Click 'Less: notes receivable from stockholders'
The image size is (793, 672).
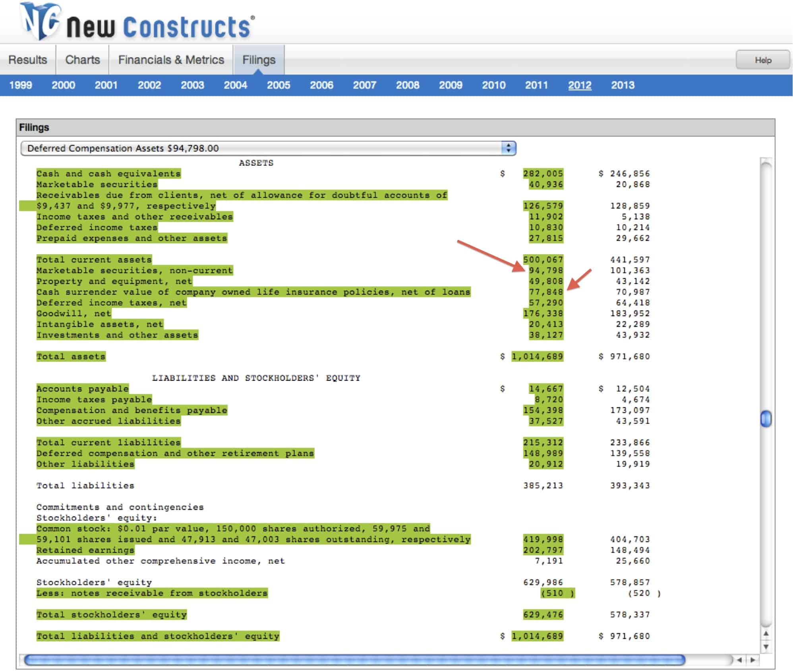(x=152, y=593)
